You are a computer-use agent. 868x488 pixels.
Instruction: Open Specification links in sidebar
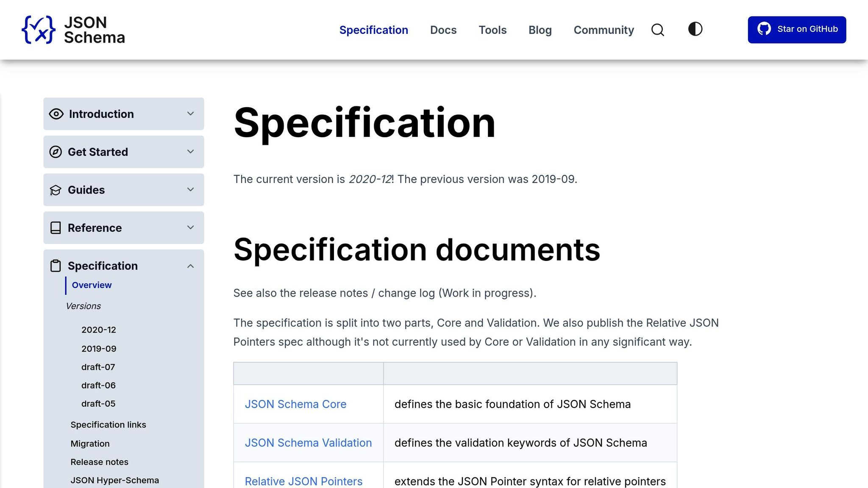pyautogui.click(x=108, y=424)
